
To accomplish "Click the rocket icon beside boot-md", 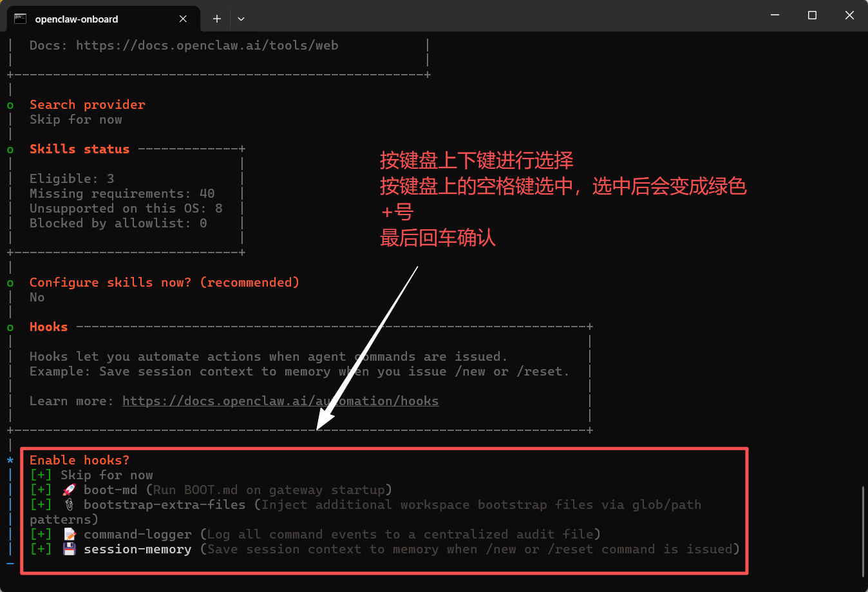I will coord(69,490).
